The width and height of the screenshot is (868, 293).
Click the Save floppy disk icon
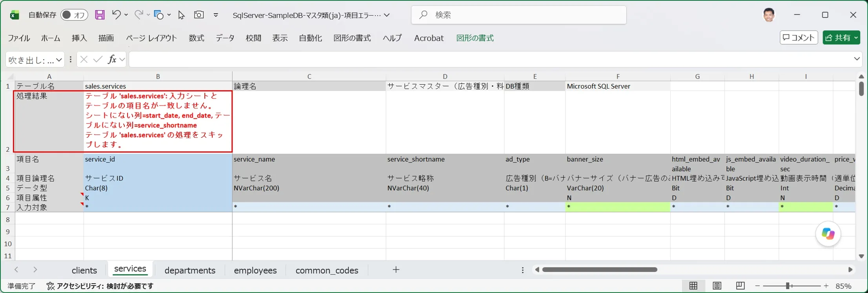pyautogui.click(x=100, y=15)
